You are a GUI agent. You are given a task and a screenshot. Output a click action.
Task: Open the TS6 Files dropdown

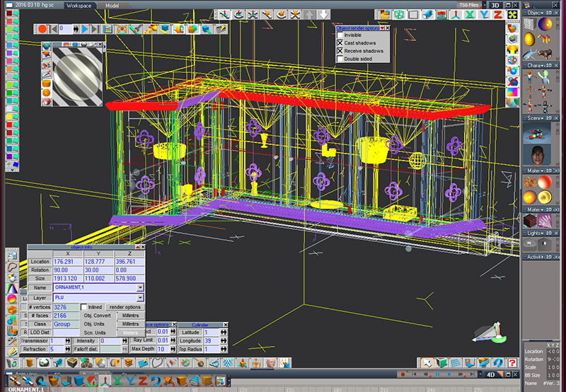[x=470, y=5]
